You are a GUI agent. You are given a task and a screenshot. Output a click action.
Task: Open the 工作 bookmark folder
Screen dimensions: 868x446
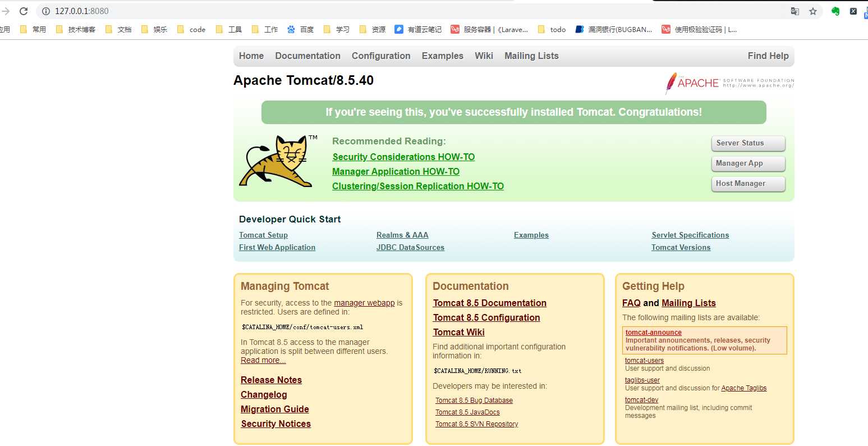(x=265, y=29)
